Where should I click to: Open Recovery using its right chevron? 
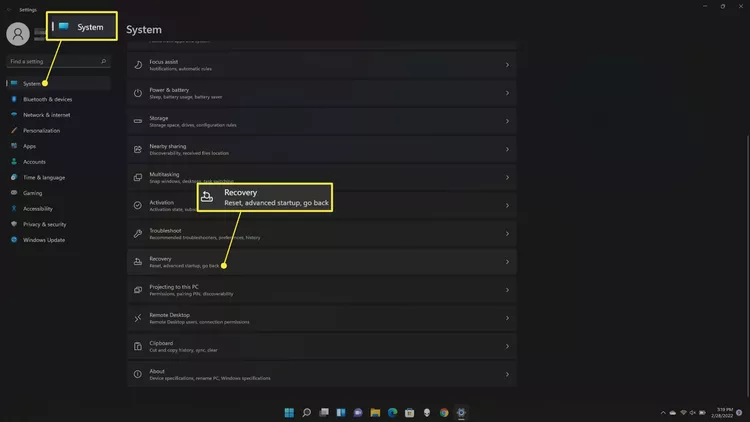click(x=507, y=262)
